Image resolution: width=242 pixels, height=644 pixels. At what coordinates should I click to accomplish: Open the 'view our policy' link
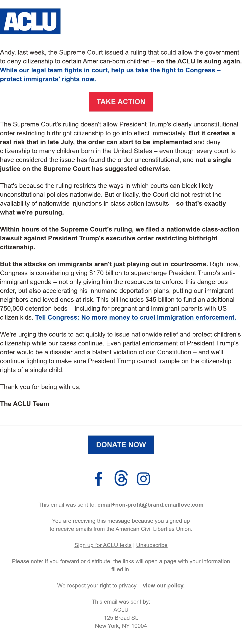point(164,585)
